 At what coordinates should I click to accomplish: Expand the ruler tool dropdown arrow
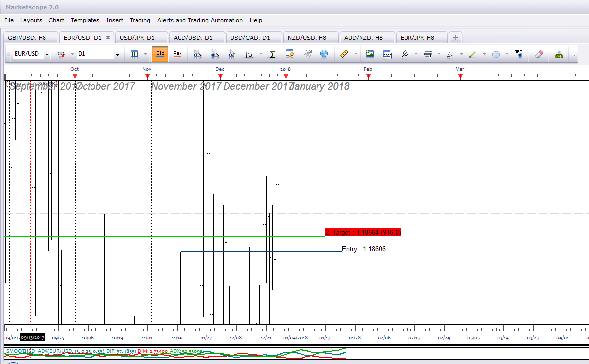pos(356,54)
